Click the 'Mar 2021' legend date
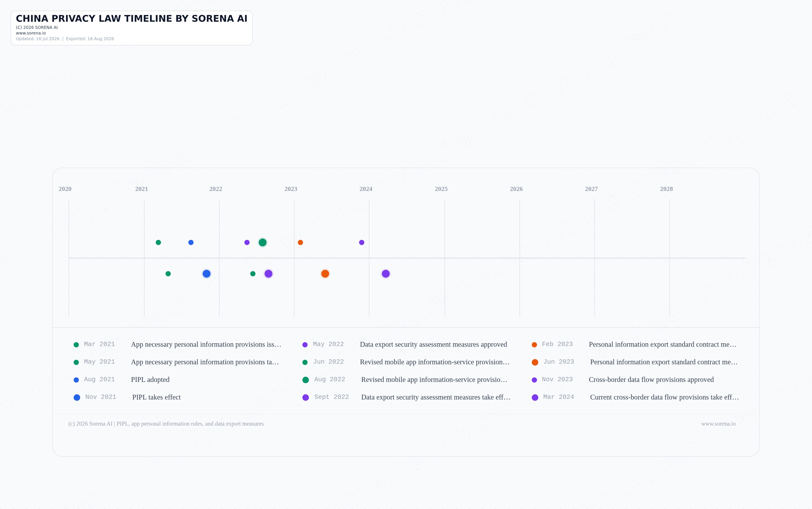This screenshot has width=812, height=509. click(100, 344)
